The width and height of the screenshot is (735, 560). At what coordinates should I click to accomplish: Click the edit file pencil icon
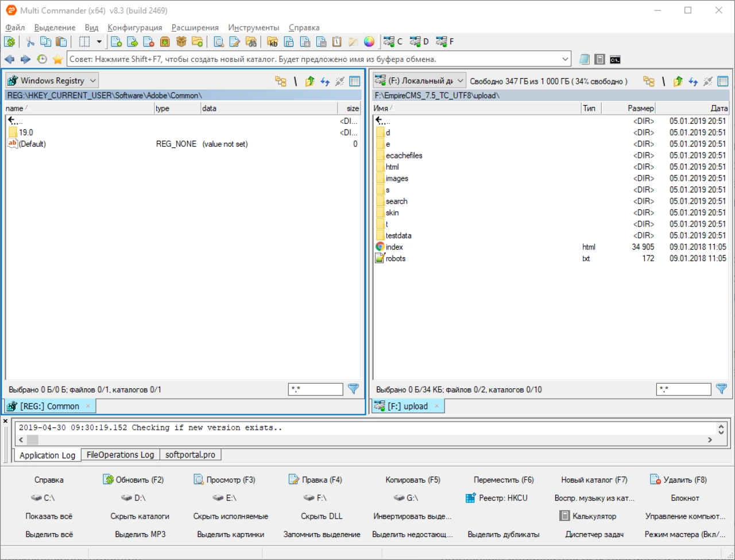click(x=234, y=41)
